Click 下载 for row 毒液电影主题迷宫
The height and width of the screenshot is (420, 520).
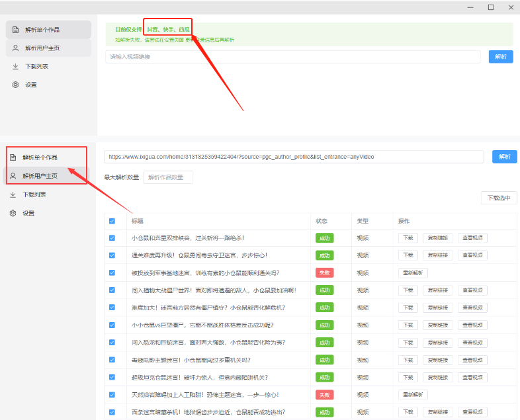(408, 360)
